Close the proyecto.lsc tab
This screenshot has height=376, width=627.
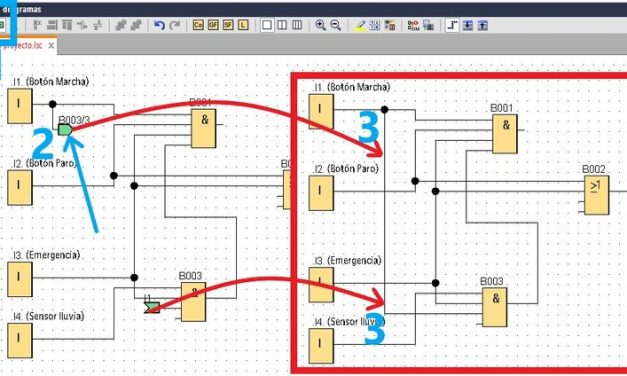(51, 46)
